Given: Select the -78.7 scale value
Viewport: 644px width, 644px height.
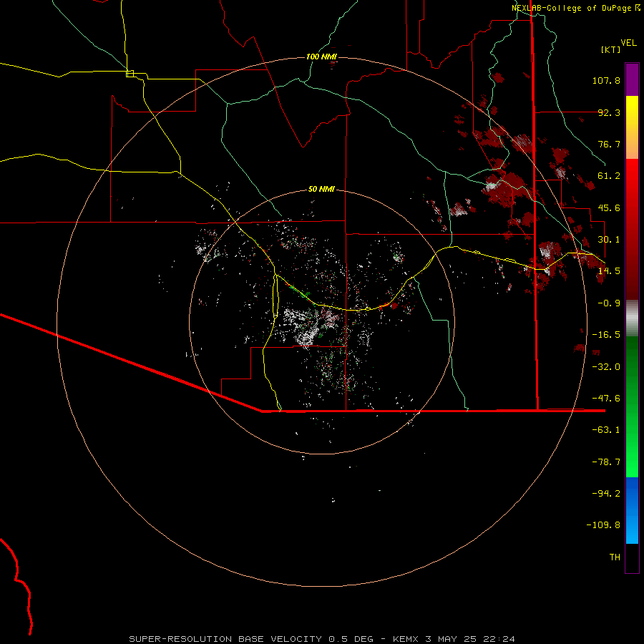Looking at the screenshot, I should (606, 462).
